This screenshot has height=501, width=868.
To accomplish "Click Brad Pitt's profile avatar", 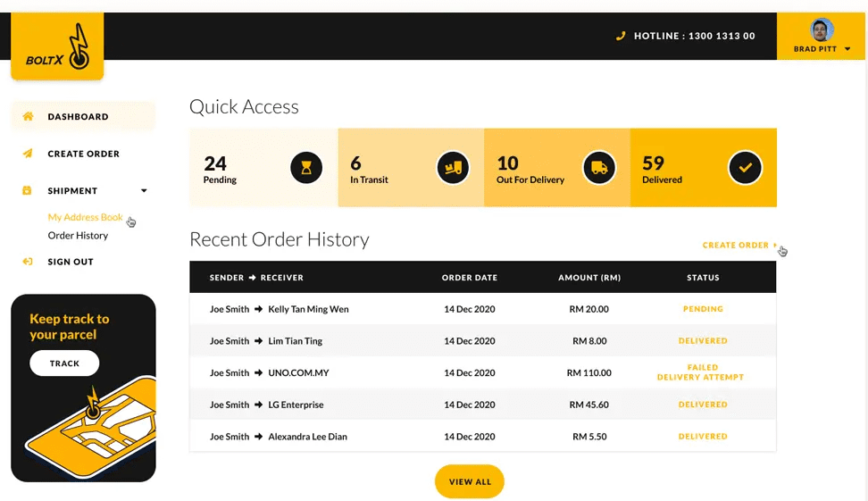I will pos(822,29).
